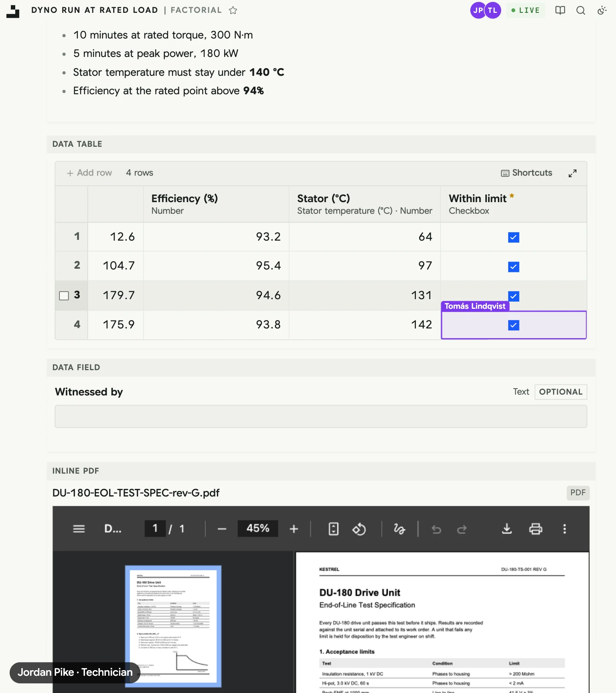Screen dimensions: 616x693
Task: Download the PDF file
Action: [x=507, y=529]
